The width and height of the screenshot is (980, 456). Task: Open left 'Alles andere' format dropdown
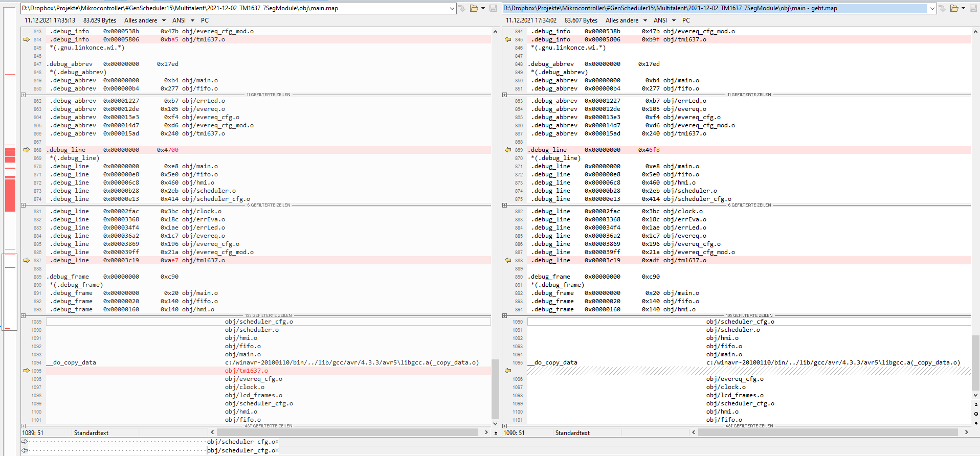point(164,20)
